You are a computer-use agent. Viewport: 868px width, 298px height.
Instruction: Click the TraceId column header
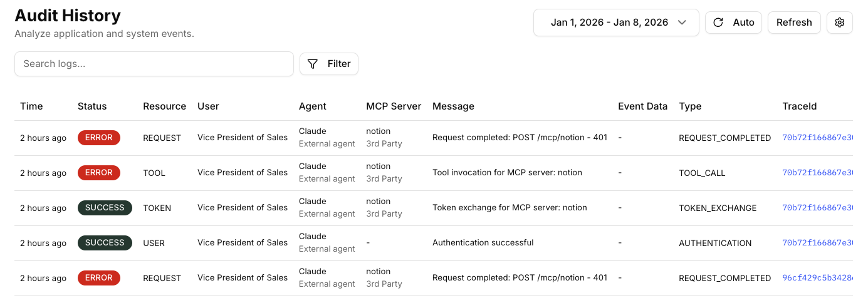point(799,106)
